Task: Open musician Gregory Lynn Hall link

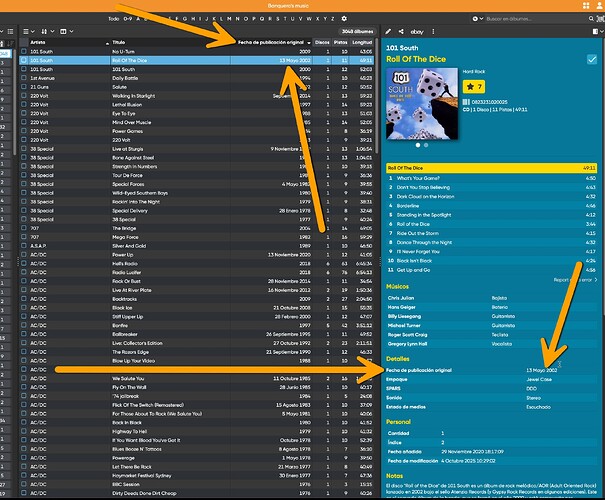Action: [407, 344]
